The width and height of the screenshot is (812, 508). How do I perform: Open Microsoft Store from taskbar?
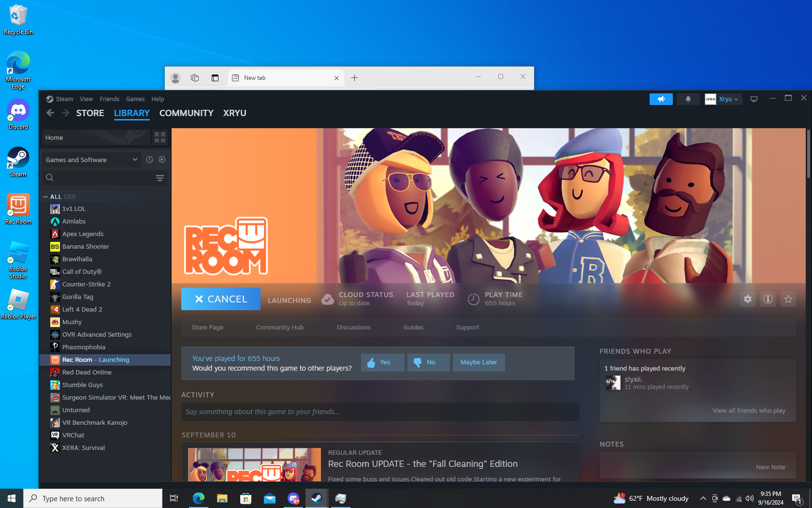(246, 498)
